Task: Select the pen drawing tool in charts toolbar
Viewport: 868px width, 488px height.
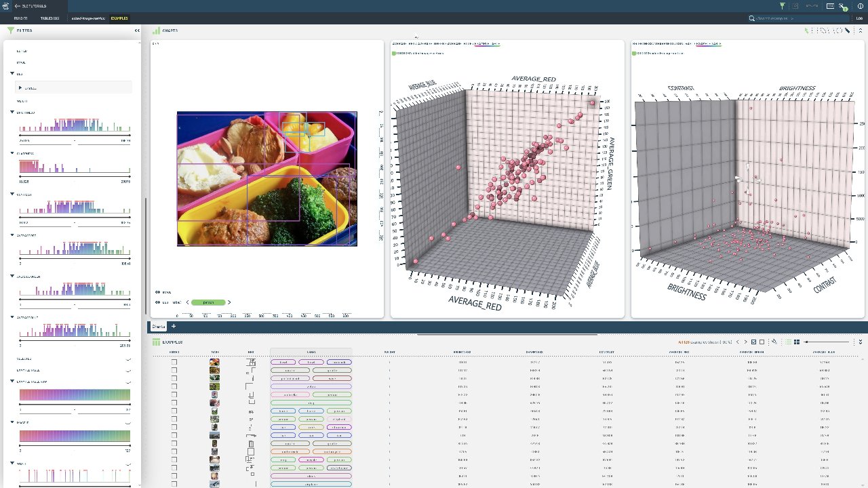Action: tap(848, 30)
